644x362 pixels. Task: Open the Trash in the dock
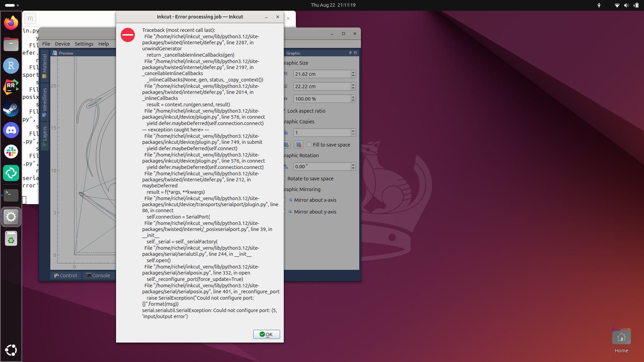pyautogui.click(x=11, y=239)
